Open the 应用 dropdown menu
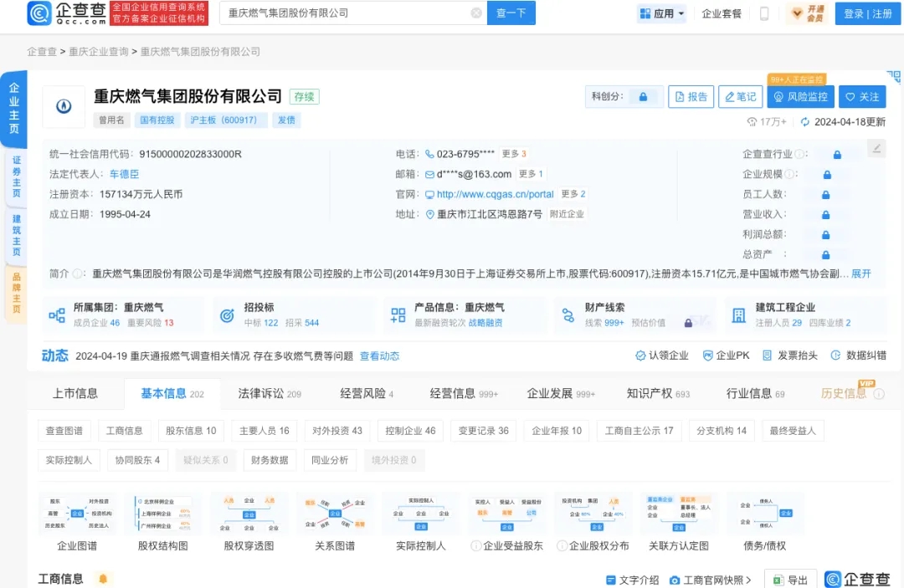904x588 pixels. click(662, 13)
